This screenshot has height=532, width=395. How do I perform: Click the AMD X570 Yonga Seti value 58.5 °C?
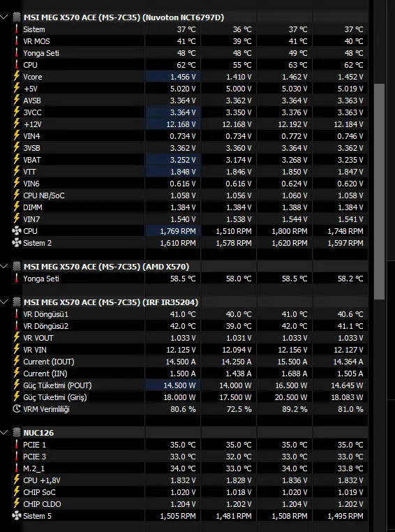pyautogui.click(x=183, y=279)
